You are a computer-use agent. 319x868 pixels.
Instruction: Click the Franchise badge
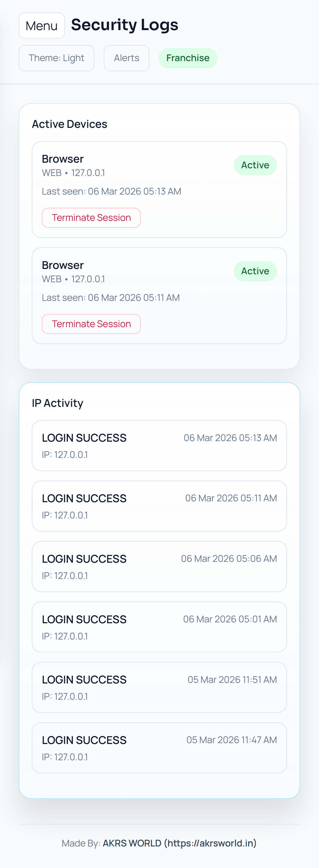(x=188, y=58)
